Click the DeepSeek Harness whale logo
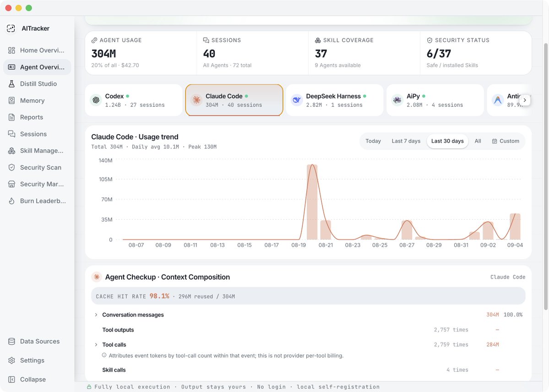The width and height of the screenshot is (549, 392). click(297, 100)
